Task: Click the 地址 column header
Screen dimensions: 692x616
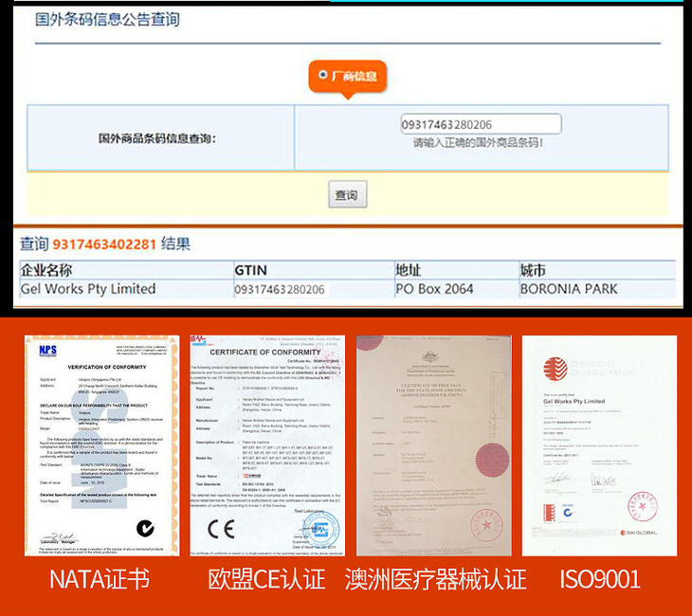Action: click(409, 270)
